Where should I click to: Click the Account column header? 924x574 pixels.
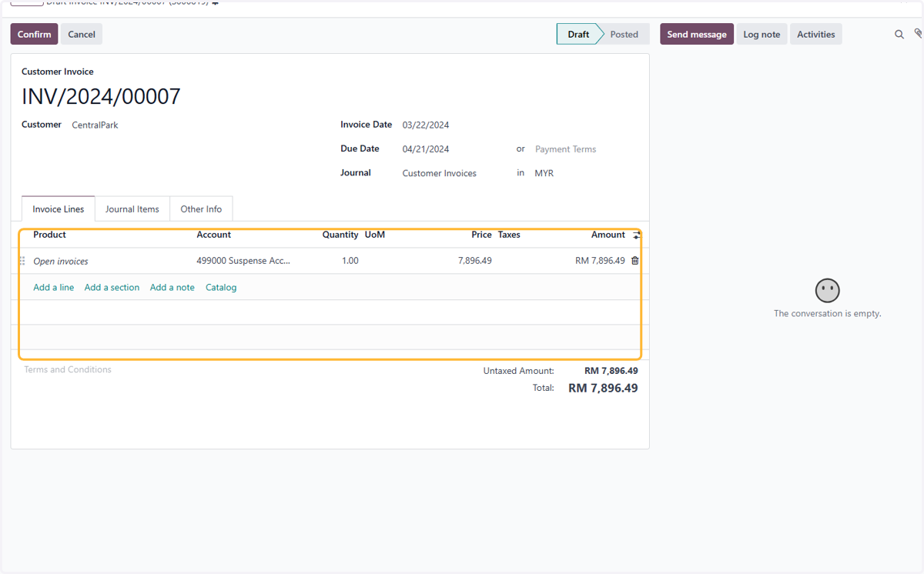(x=214, y=235)
